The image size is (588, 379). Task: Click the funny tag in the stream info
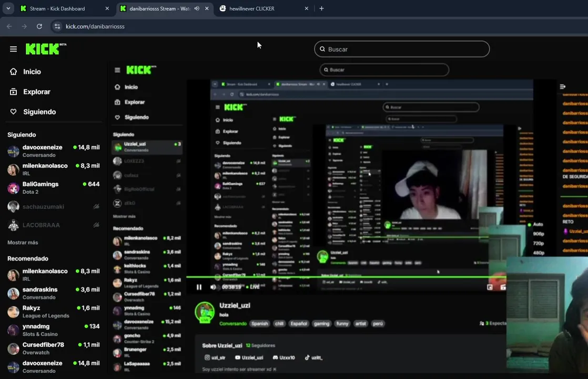(342, 323)
